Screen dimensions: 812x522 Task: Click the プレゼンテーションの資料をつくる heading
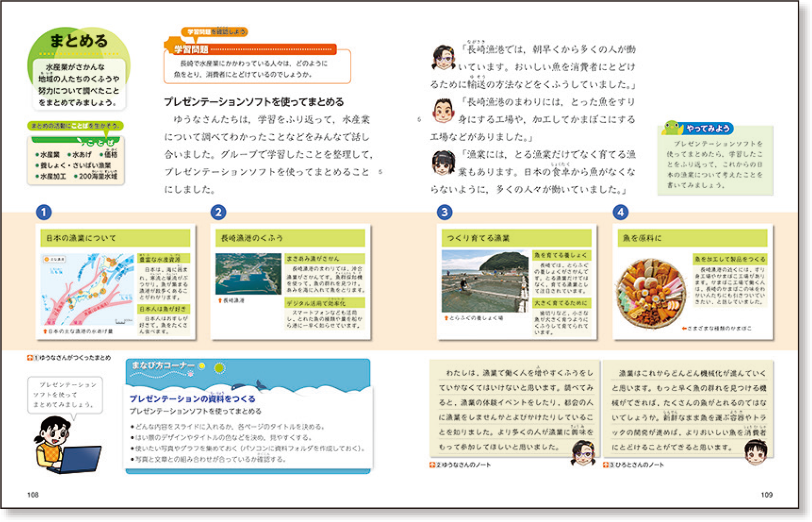(192, 398)
